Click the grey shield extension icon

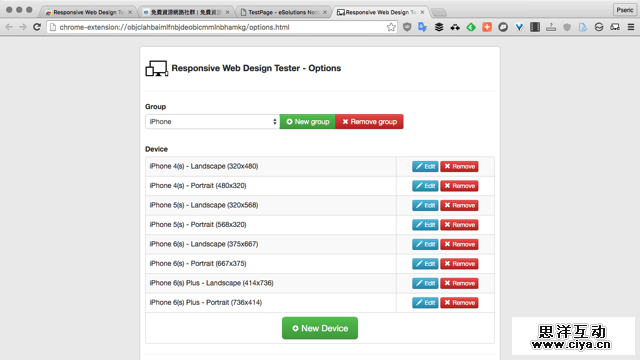pos(567,27)
